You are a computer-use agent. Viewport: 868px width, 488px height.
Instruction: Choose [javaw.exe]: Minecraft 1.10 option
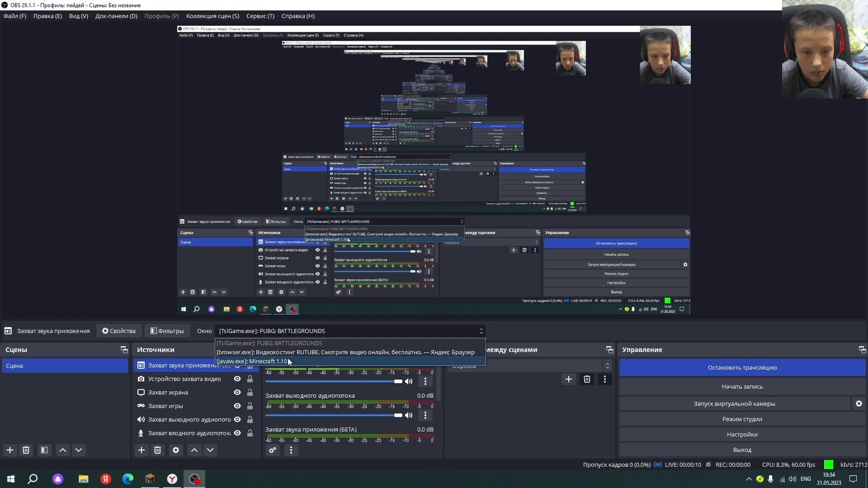pos(252,361)
